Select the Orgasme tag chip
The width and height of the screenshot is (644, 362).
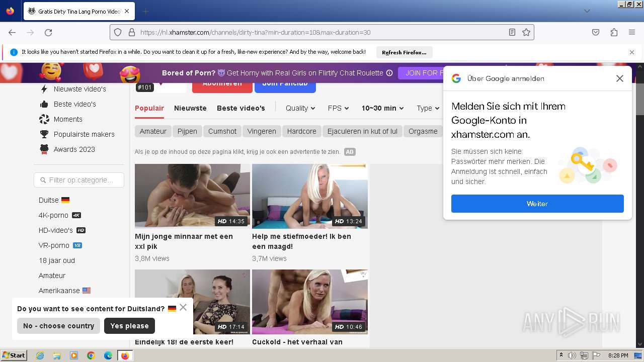tap(423, 131)
